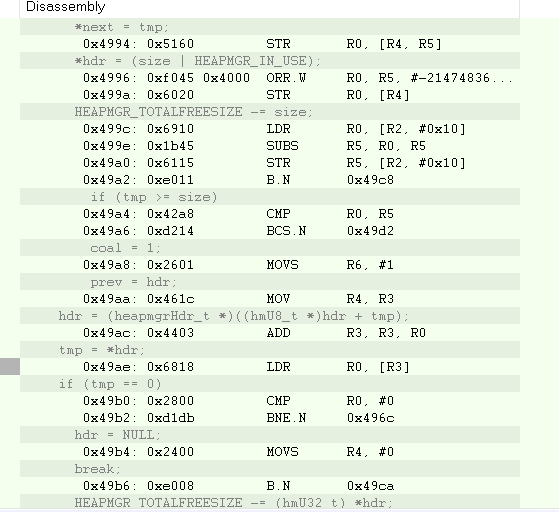This screenshot has width=559, height=512.
Task: Click address 0x49ac ADD instruction
Action: point(270,333)
